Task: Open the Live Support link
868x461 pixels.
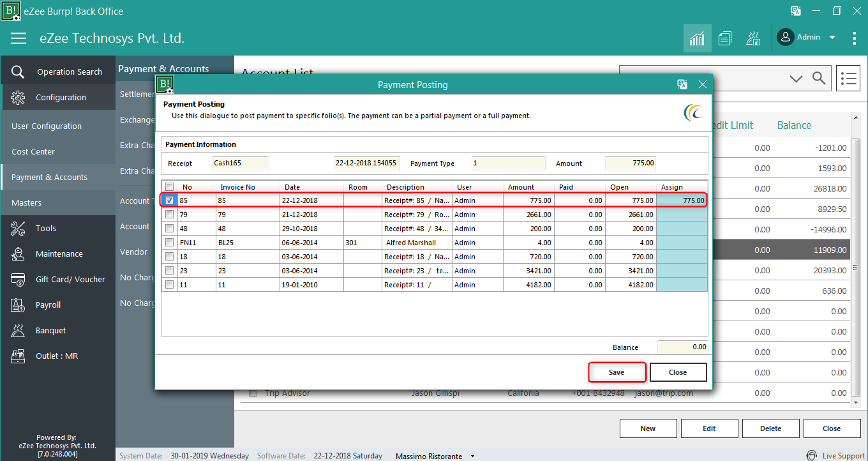Action: (843, 456)
